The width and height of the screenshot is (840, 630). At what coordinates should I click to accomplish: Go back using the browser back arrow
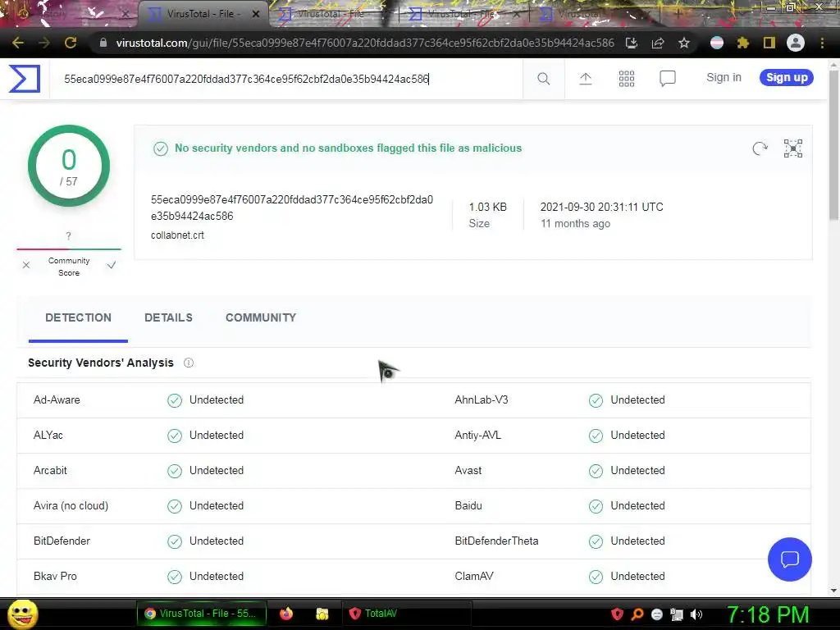18,43
